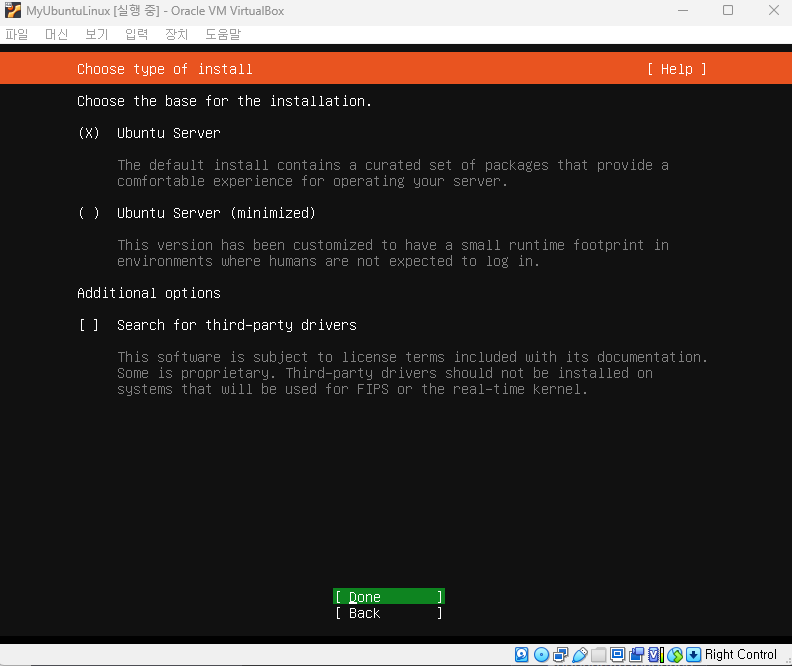The image size is (792, 666).
Task: Click the mouse integration indicator icon
Action: pos(675,655)
